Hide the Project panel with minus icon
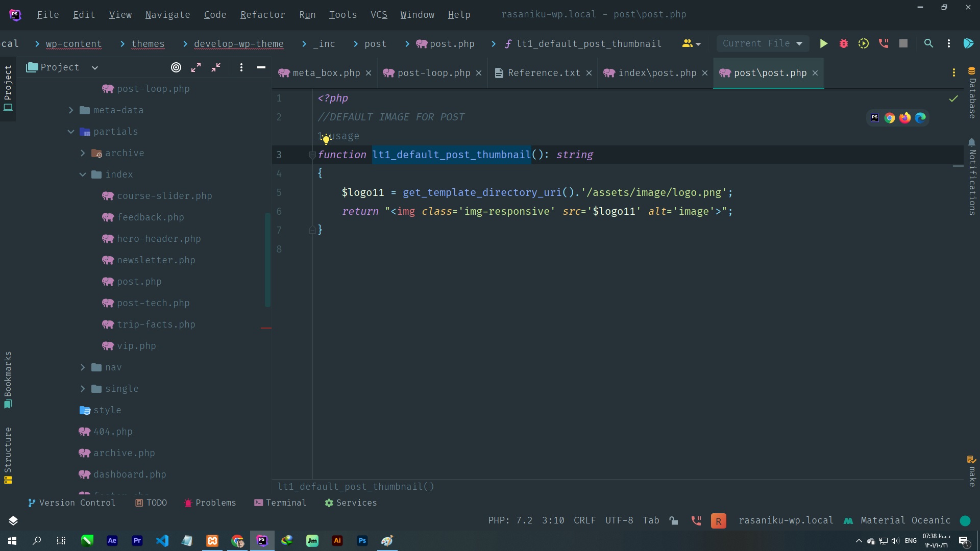Viewport: 980px width, 551px height. click(x=261, y=67)
